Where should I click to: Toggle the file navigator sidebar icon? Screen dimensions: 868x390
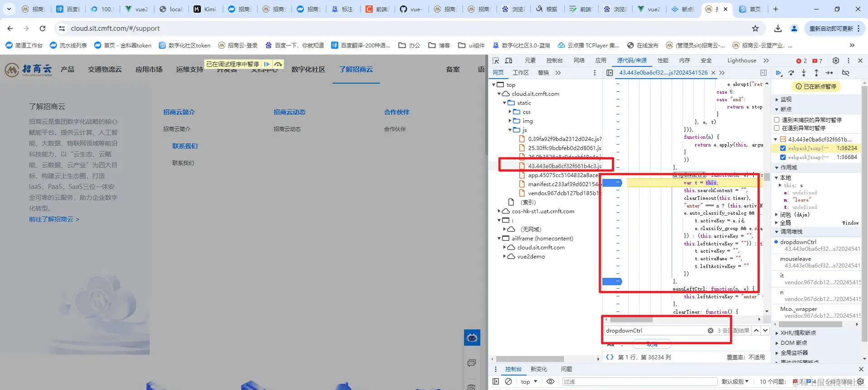[610, 73]
